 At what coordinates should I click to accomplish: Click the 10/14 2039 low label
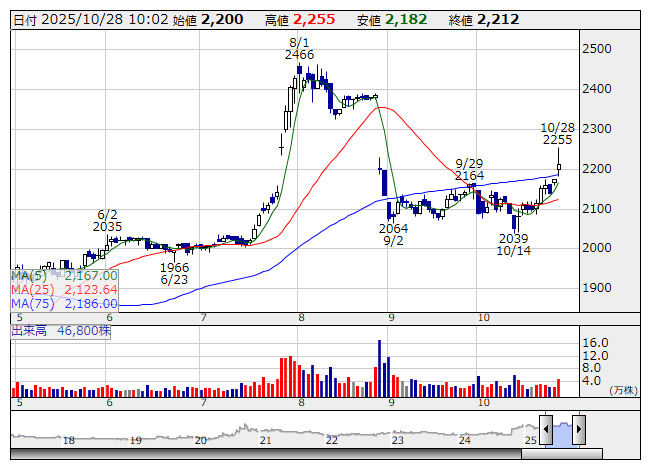pos(513,244)
